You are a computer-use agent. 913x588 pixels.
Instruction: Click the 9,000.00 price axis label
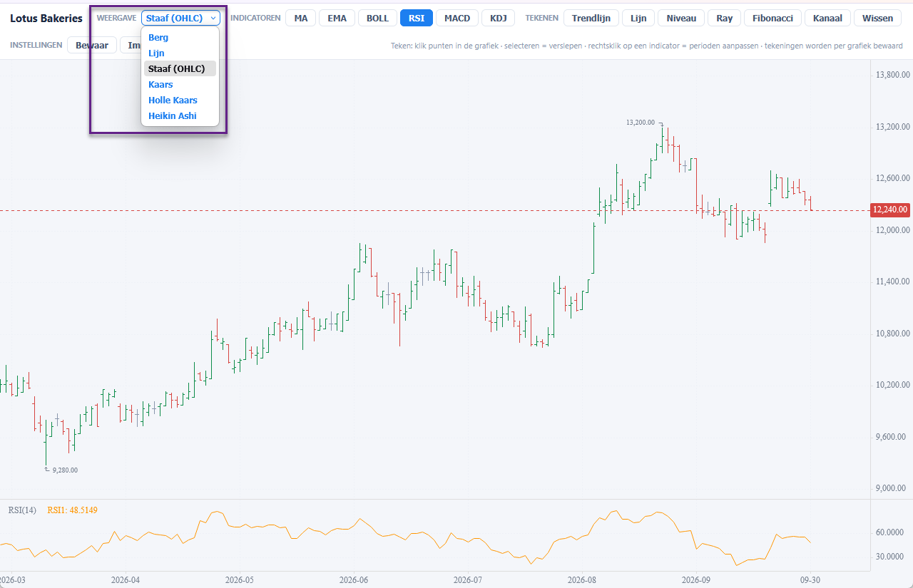click(x=889, y=488)
